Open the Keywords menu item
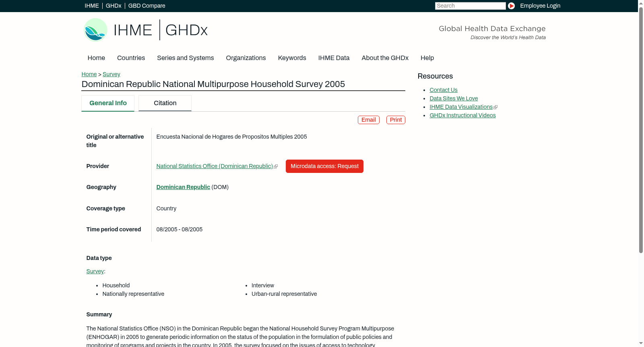Viewport: 644px width, 347px height. [292, 58]
